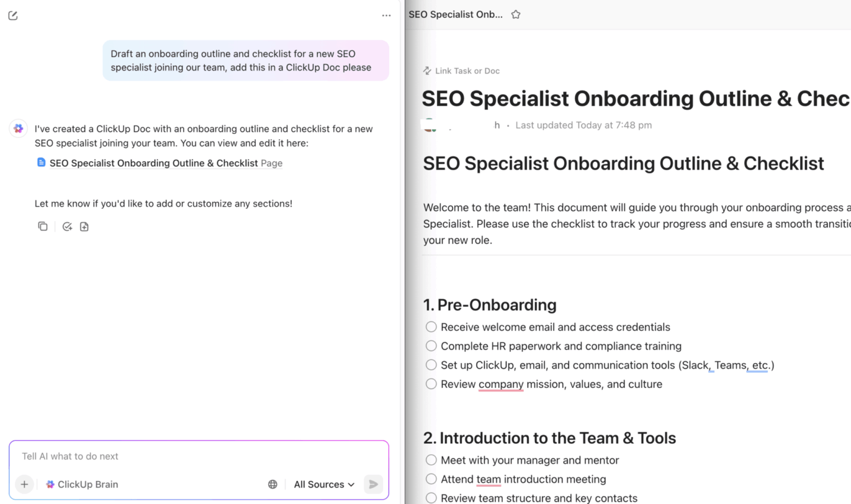851x504 pixels.
Task: Open the SEO Specialist Onboarding Outline & Checklist link
Action: [x=153, y=163]
